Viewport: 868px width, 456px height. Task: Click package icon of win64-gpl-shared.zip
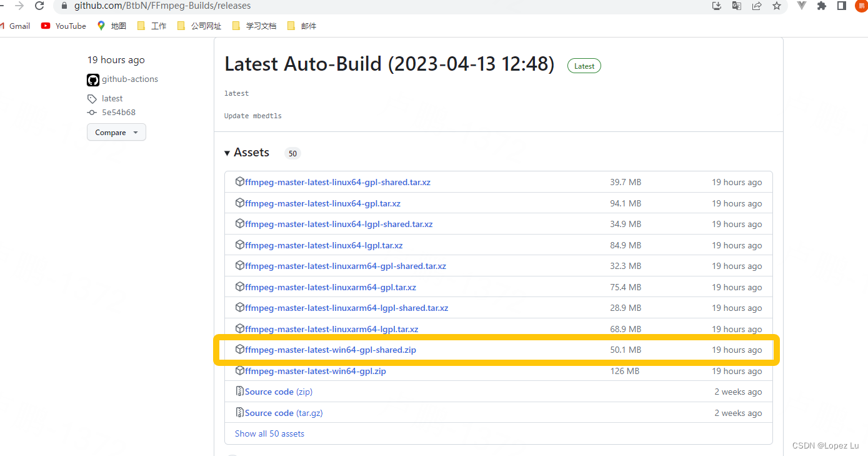tap(240, 349)
